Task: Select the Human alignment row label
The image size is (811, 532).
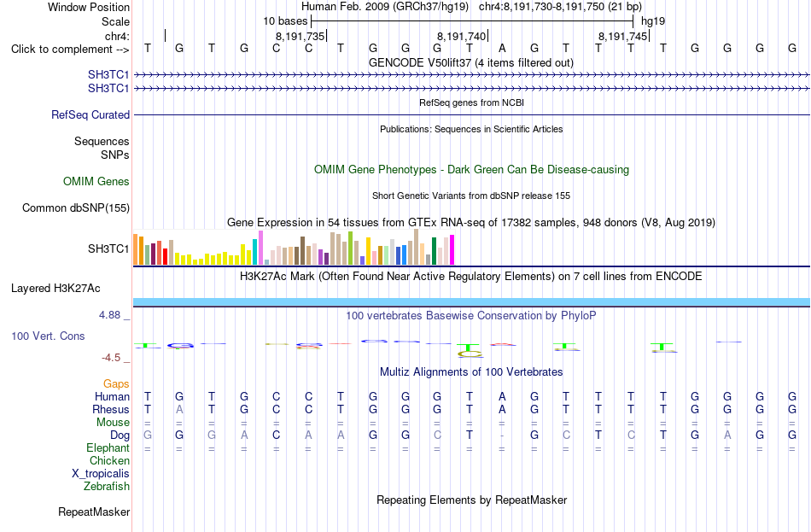Action: pyautogui.click(x=112, y=397)
